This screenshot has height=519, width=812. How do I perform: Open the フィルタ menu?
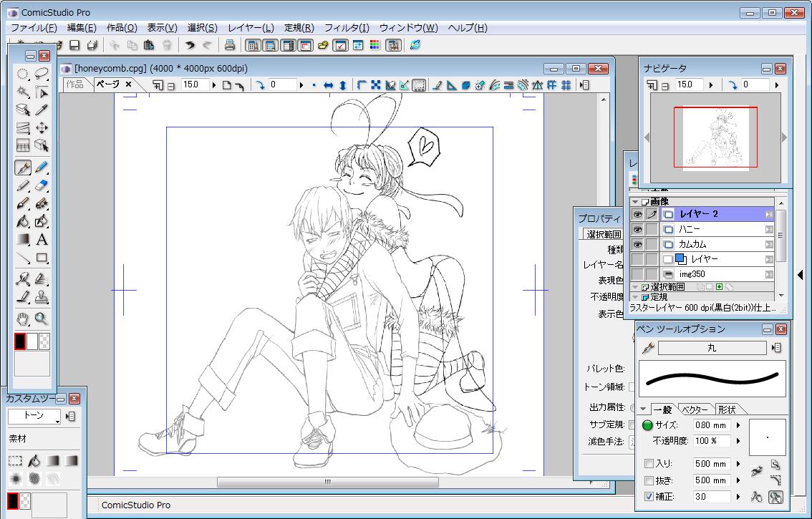coord(347,28)
